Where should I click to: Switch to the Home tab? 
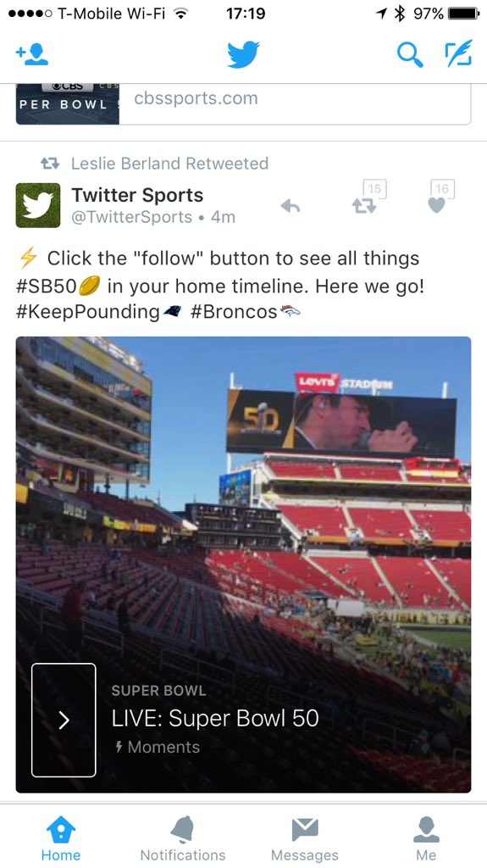coord(61,838)
